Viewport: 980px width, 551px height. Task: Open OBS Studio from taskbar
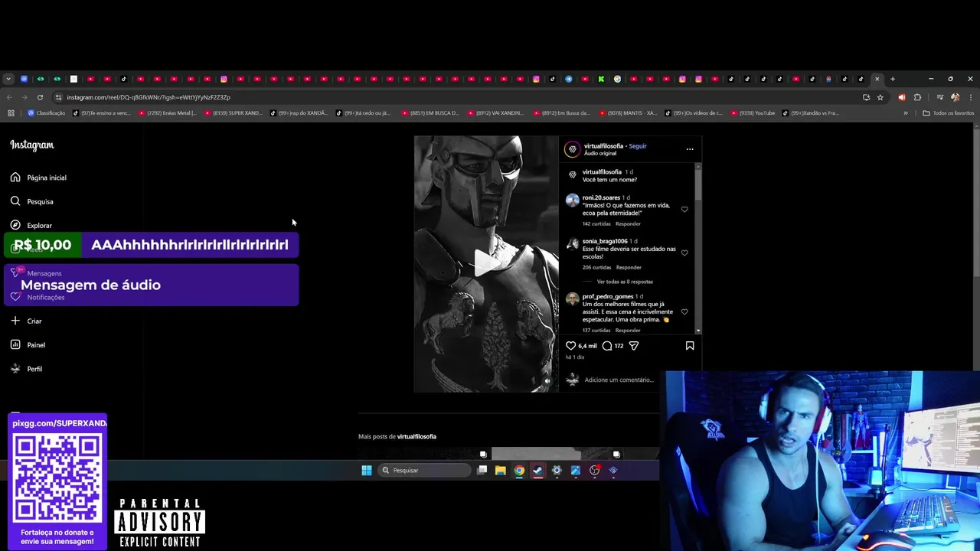click(x=594, y=471)
